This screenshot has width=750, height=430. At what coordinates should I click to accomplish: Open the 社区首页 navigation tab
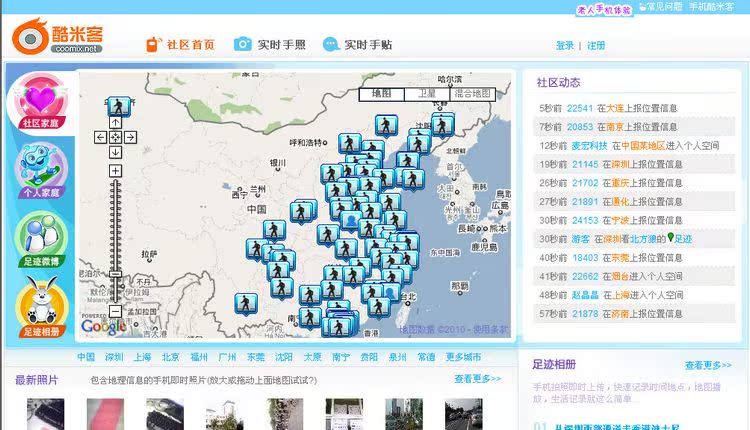(181, 45)
